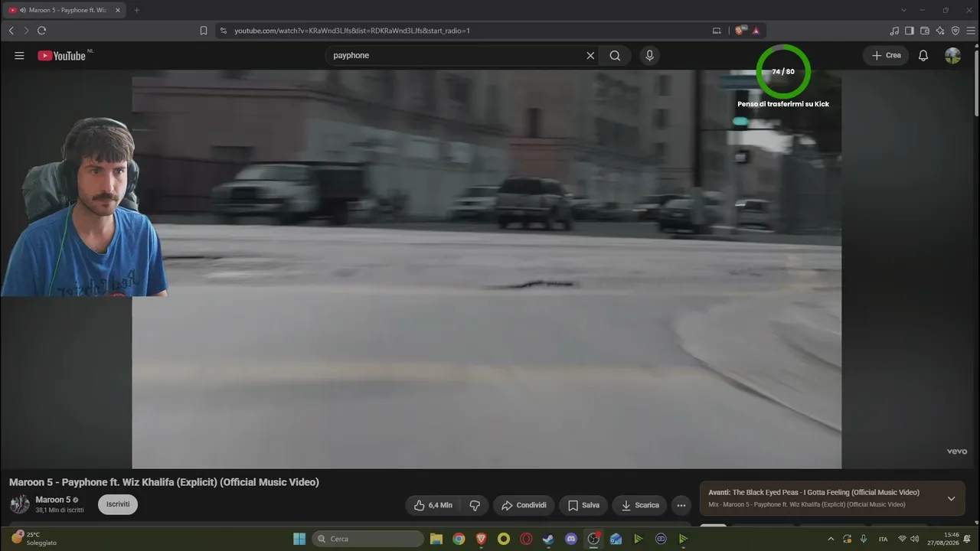
Task: Reload the YouTube page
Action: pos(41,31)
